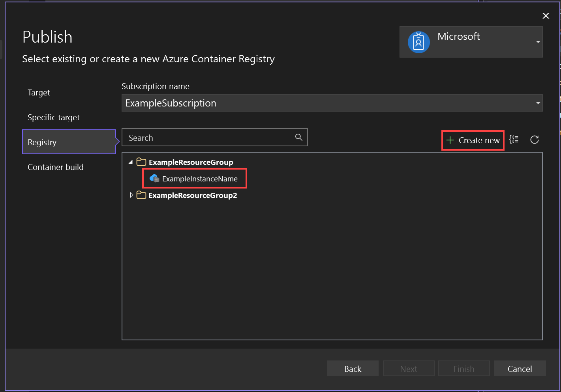Viewport: 561px width, 392px height.
Task: Go to the Target step
Action: pyautogui.click(x=38, y=92)
